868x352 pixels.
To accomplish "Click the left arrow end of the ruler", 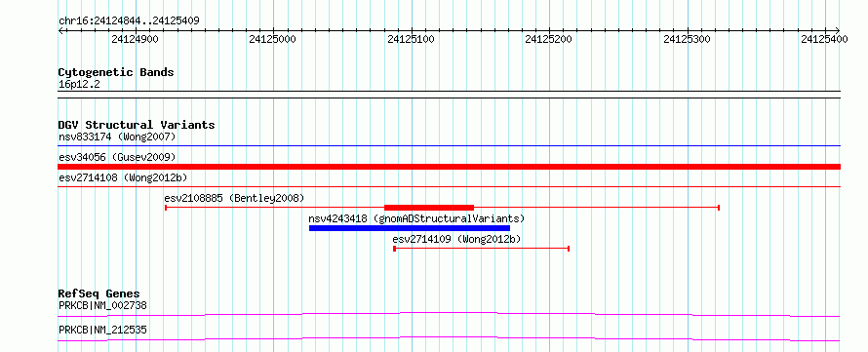I will point(60,30).
